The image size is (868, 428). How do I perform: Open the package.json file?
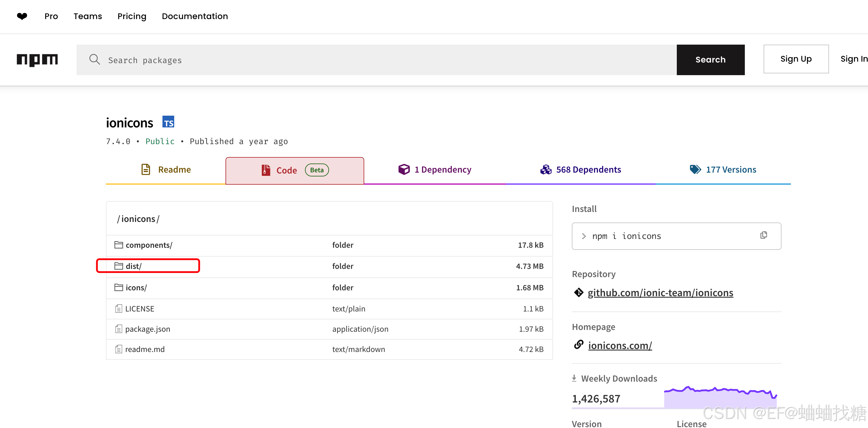point(148,329)
